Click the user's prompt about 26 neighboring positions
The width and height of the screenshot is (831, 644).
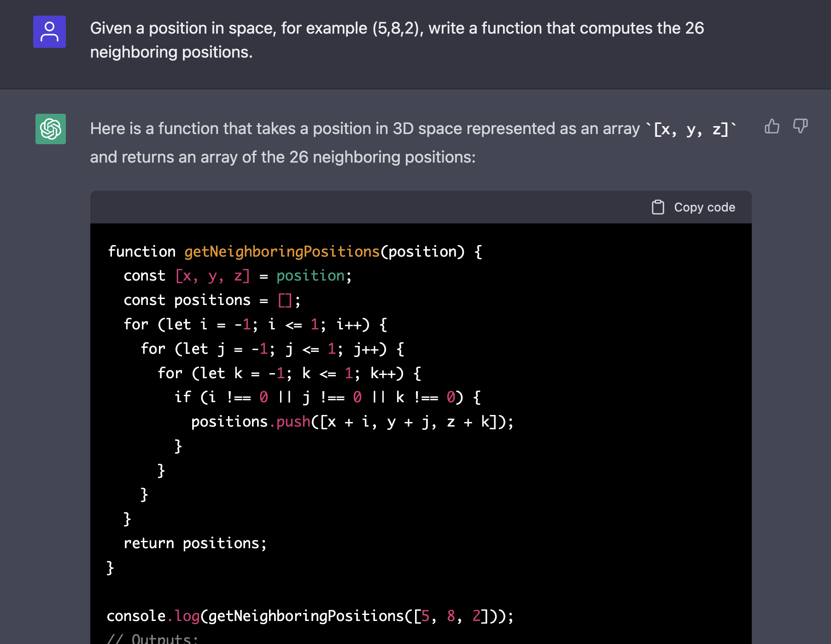(396, 40)
